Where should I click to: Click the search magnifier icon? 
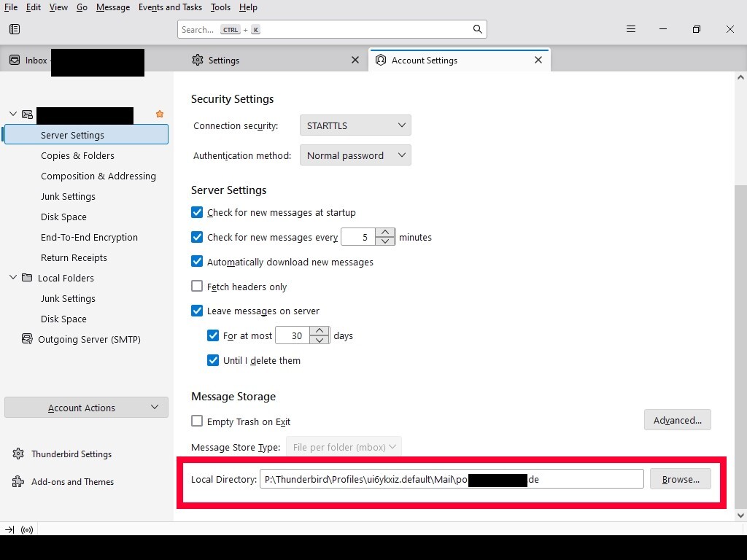point(477,29)
